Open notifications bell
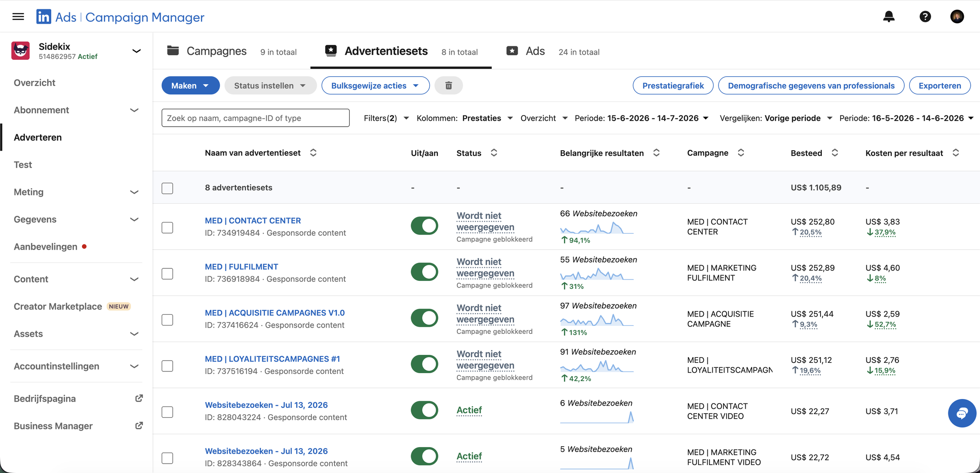 889,16
